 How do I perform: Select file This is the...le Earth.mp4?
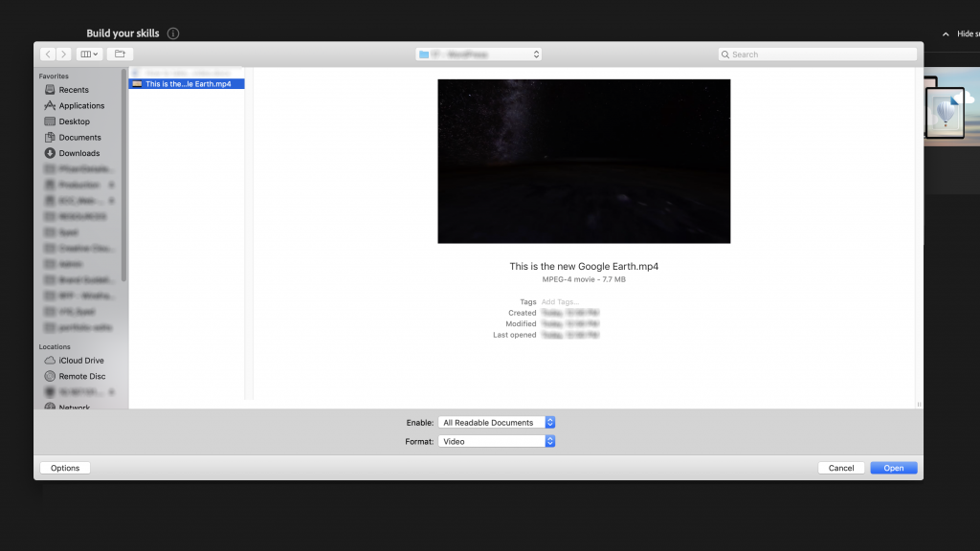pos(187,84)
